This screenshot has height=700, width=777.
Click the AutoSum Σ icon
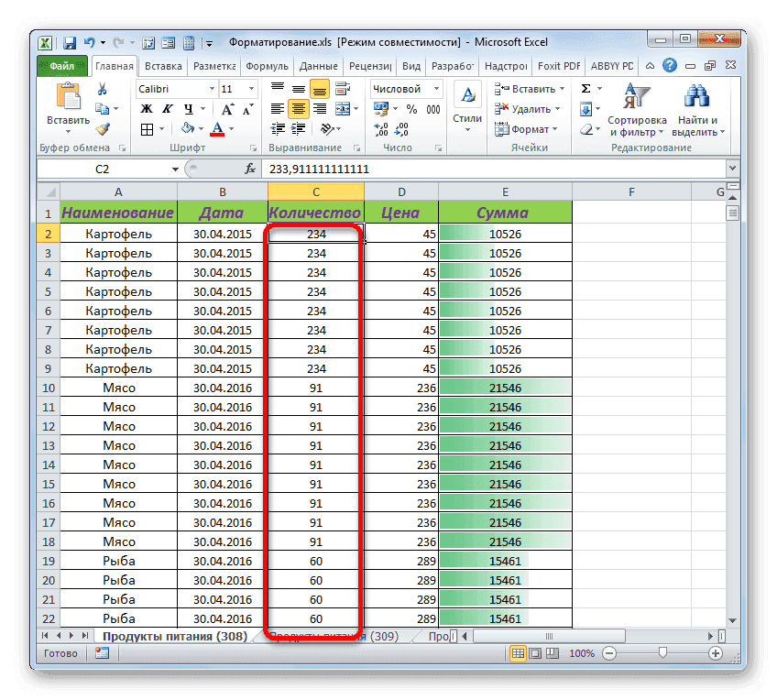click(585, 88)
